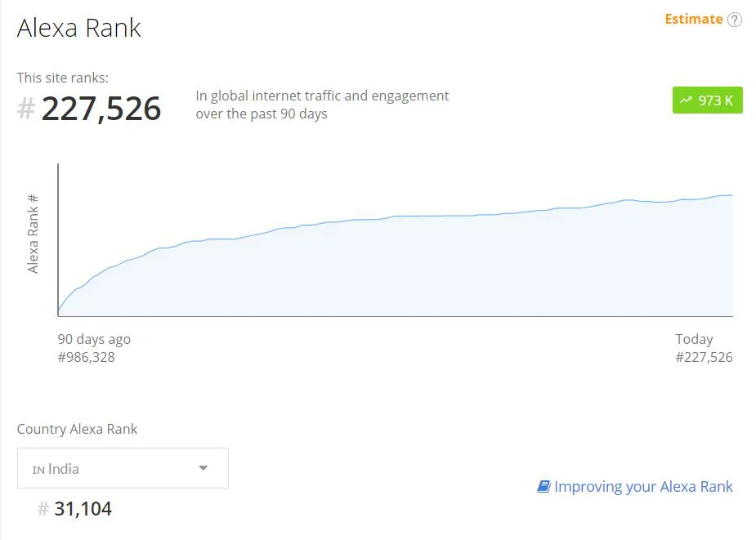
Task: Open the India country dropdown
Action: (x=123, y=468)
